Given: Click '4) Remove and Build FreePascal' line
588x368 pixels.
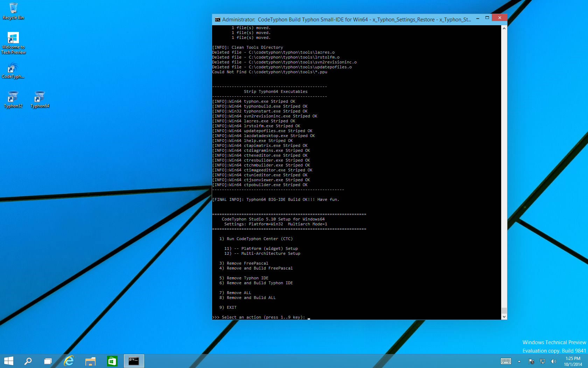Looking at the screenshot, I should tap(256, 268).
